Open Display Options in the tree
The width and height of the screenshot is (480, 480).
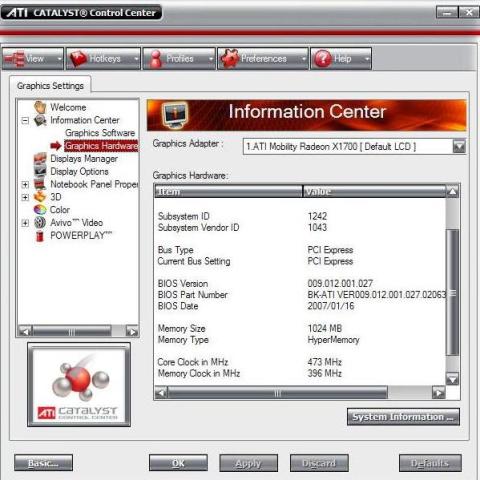pyautogui.click(x=79, y=171)
